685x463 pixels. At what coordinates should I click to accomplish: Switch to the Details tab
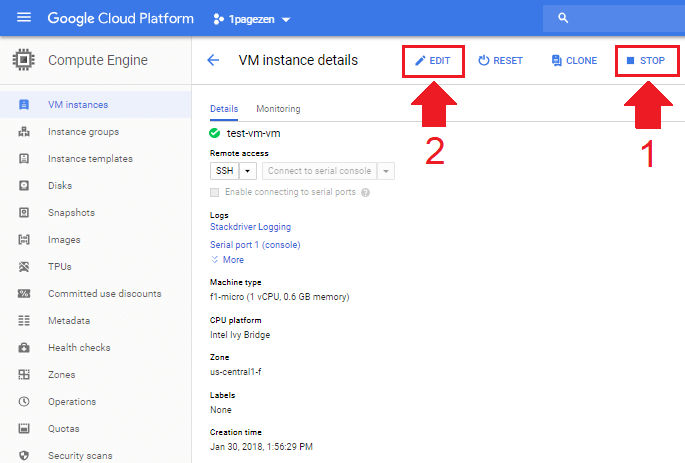224,109
